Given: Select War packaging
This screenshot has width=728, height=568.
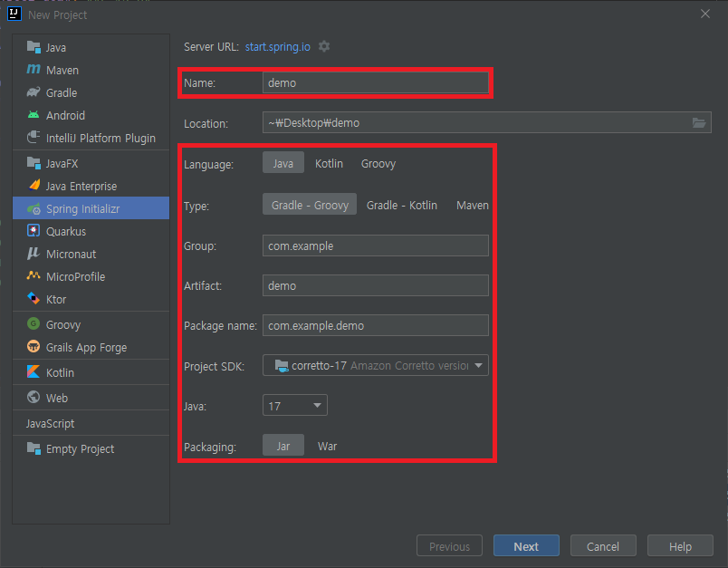Looking at the screenshot, I should (x=327, y=446).
